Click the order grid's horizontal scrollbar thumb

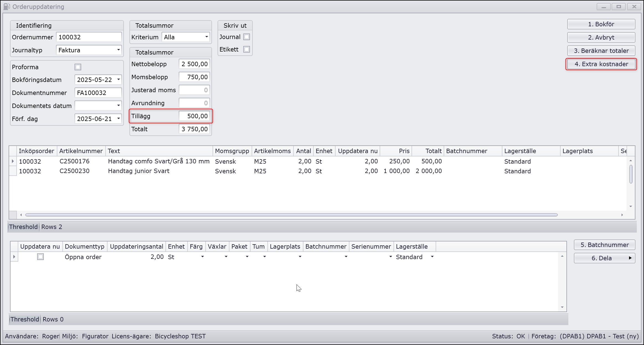point(291,215)
